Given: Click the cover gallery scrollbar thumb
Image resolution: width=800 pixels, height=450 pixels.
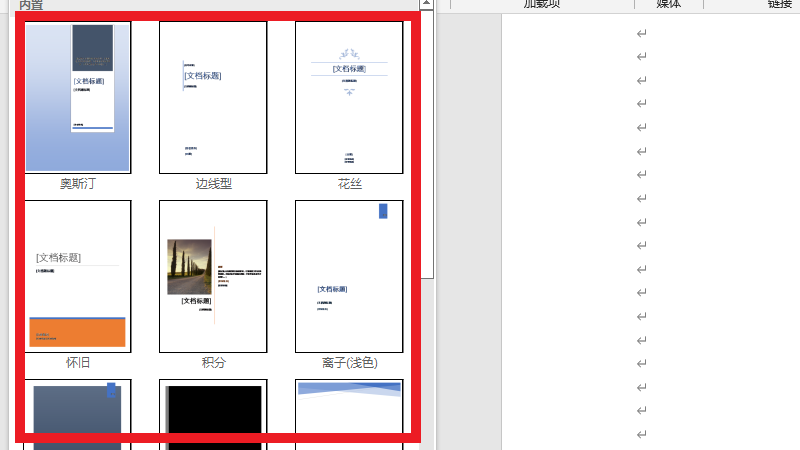Looking at the screenshot, I should click(x=427, y=140).
